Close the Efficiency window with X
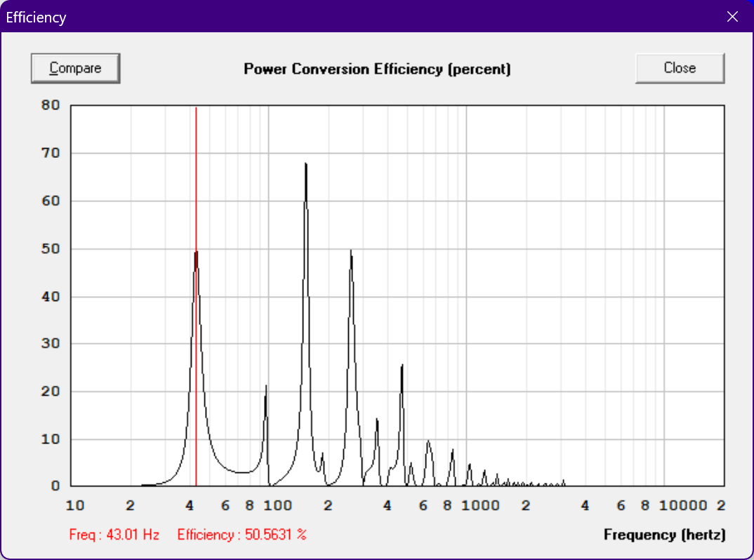 [732, 17]
